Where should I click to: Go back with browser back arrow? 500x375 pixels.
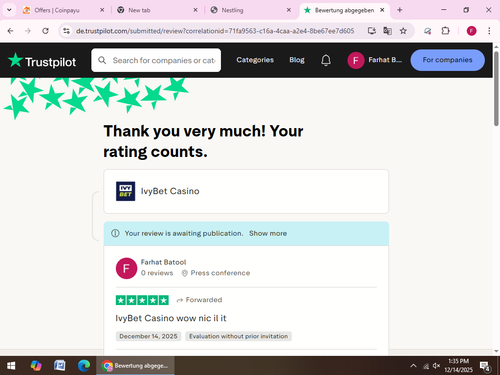click(x=10, y=31)
